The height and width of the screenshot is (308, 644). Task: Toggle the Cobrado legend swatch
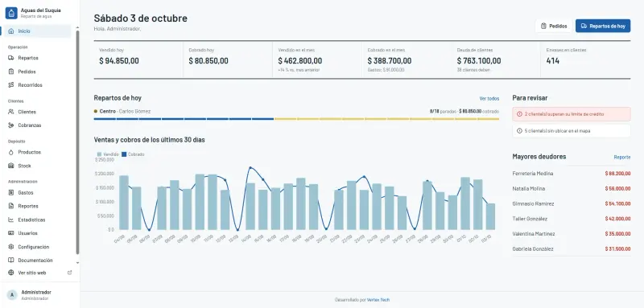[x=124, y=154]
